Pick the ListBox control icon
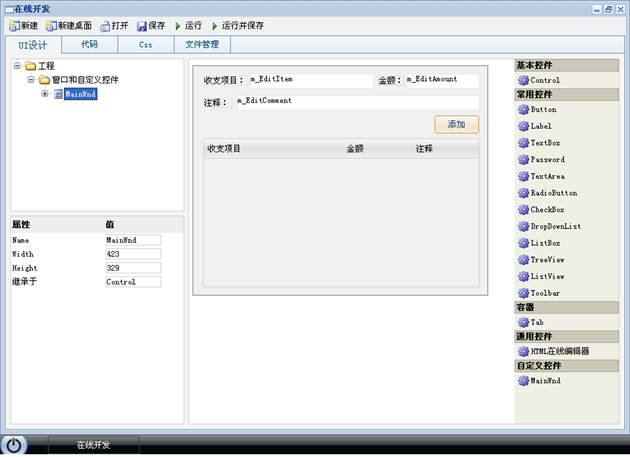The width and height of the screenshot is (630, 457). (x=523, y=243)
